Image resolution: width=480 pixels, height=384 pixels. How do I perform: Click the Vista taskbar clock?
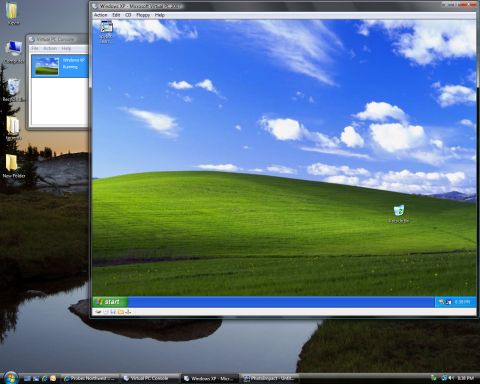tap(465, 378)
